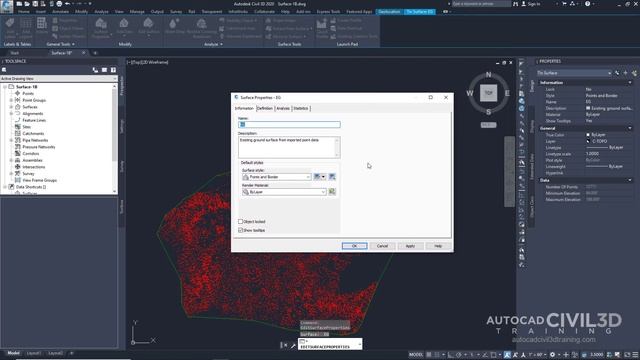Click the Layer C-TOPO color swatch
The width and height of the screenshot is (640, 360).
[x=588, y=141]
